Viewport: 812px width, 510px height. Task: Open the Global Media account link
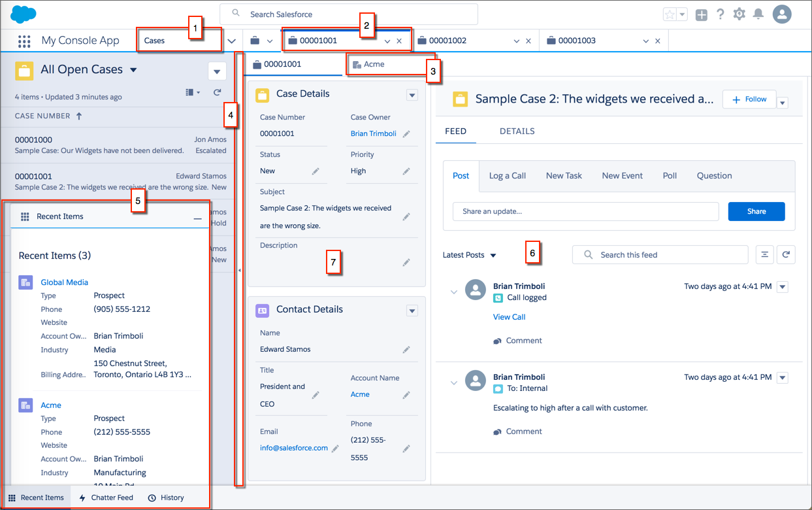[x=64, y=282]
